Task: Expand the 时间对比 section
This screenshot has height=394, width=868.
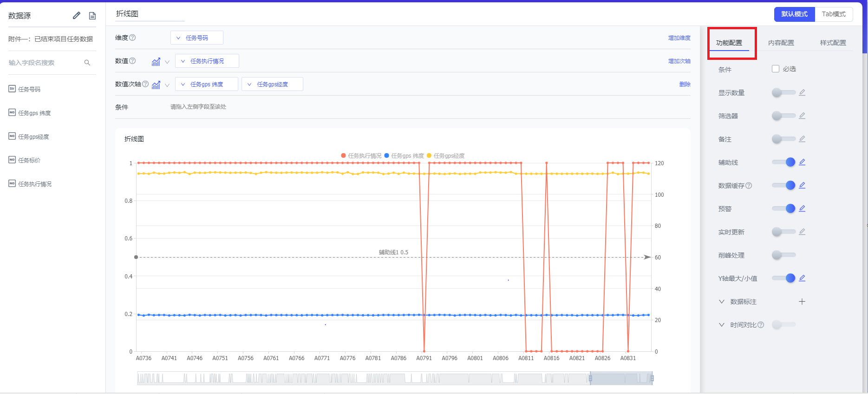Action: [x=721, y=325]
